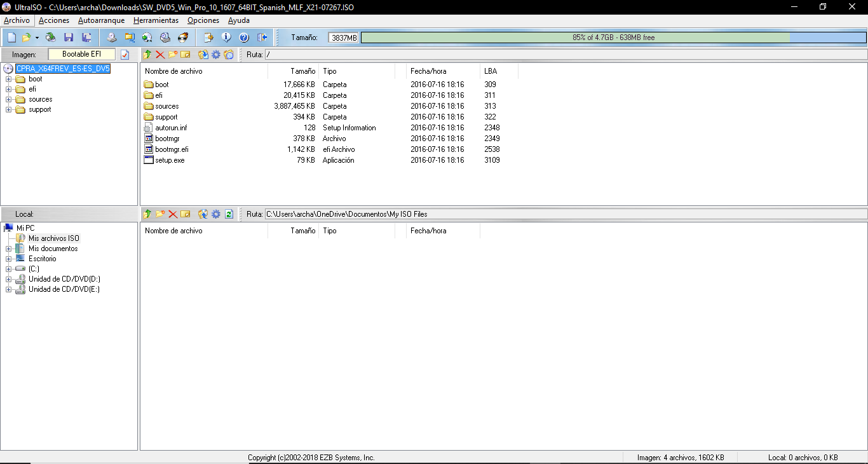The image size is (868, 464).
Task: Click the Compress ISO disc icon
Action: pos(147,38)
